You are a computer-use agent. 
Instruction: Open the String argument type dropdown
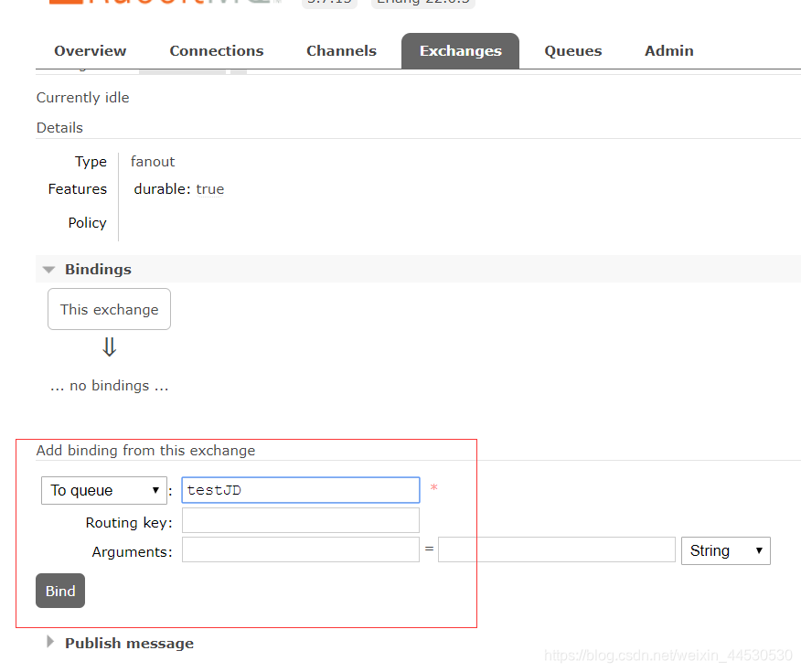point(725,550)
